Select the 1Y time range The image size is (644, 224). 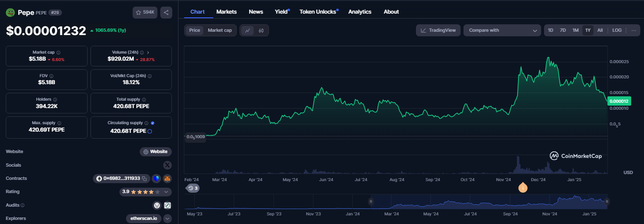[x=588, y=30]
